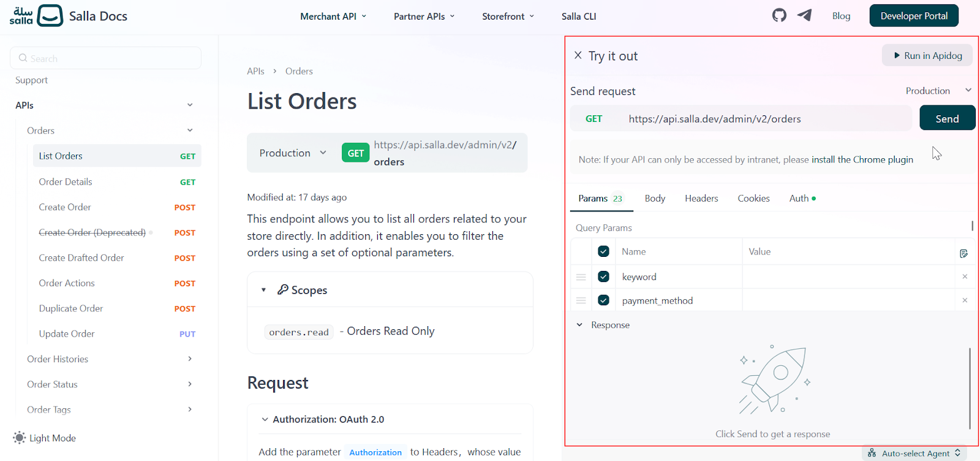This screenshot has height=461, width=980.
Task: Open the GitHub icon link
Action: (779, 15)
